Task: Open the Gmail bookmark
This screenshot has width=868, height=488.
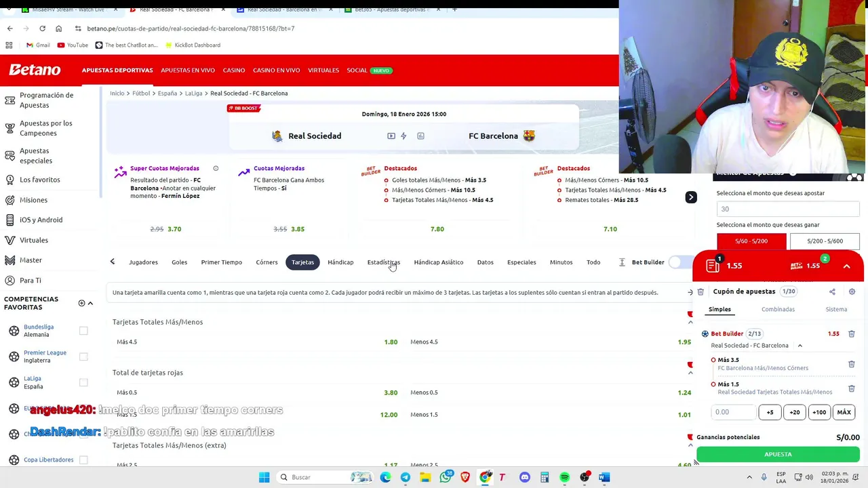Action: (x=38, y=45)
